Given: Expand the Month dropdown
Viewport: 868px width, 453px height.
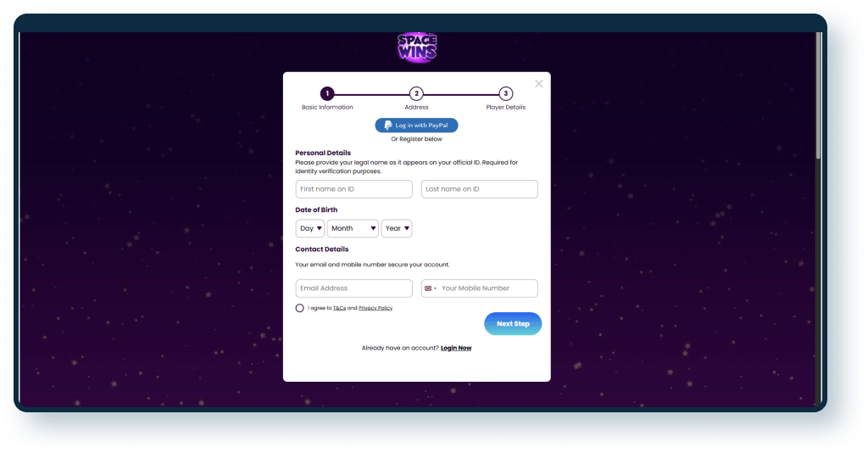Looking at the screenshot, I should (353, 228).
